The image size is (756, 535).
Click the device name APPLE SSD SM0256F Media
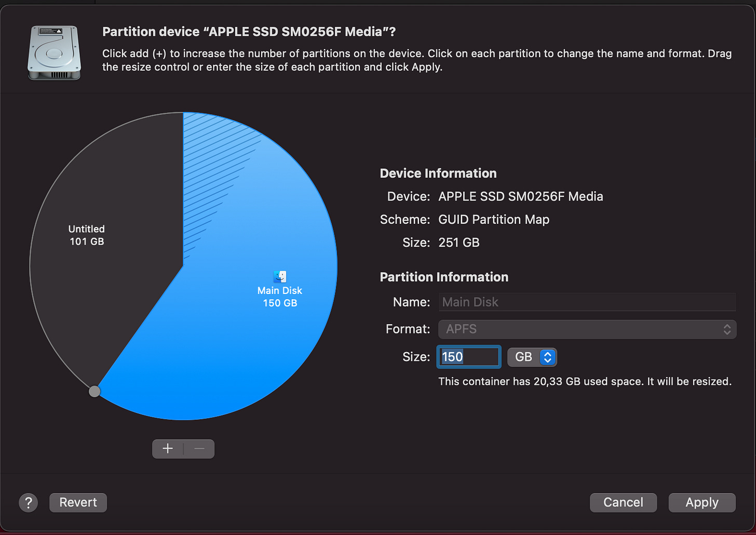tap(521, 196)
